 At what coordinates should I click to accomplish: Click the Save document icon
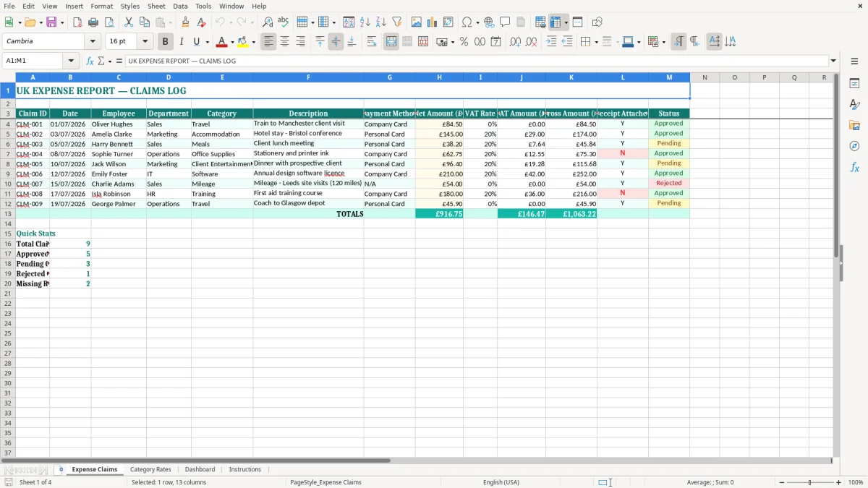point(51,22)
